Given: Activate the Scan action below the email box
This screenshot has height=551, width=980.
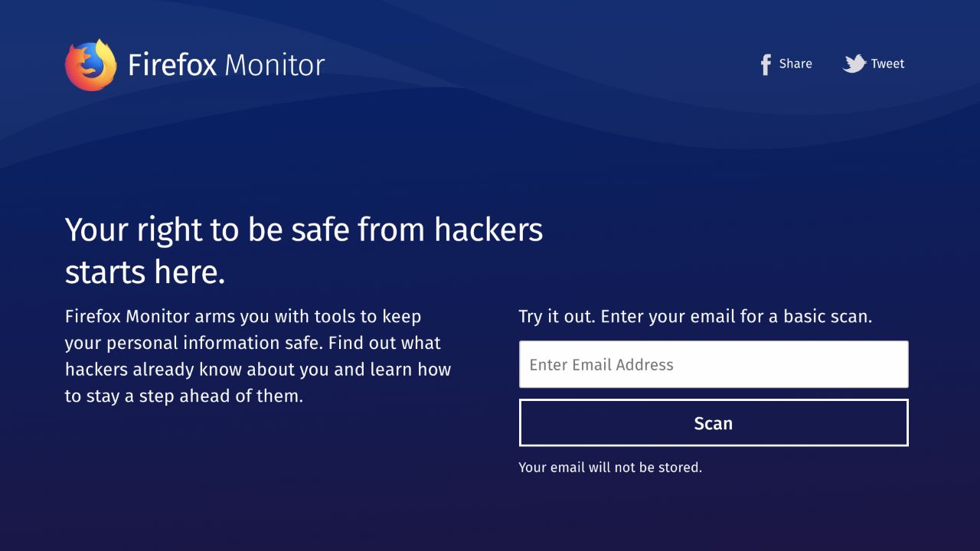Looking at the screenshot, I should click(713, 422).
